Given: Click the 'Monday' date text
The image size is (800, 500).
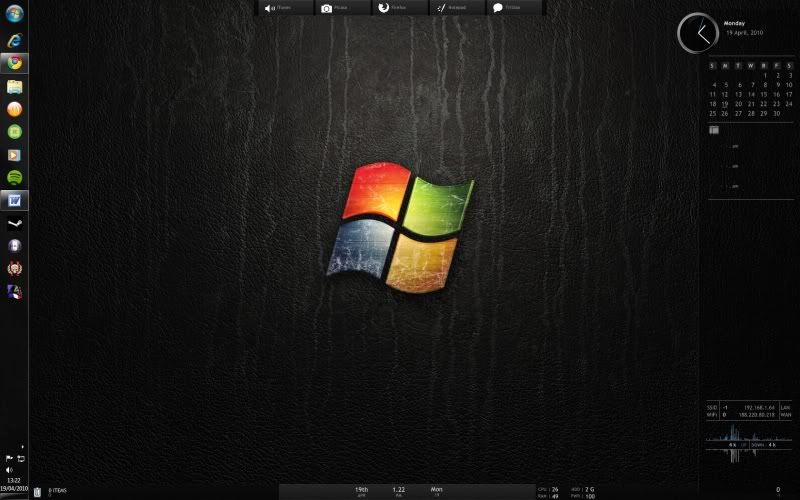Looking at the screenshot, I should point(734,23).
